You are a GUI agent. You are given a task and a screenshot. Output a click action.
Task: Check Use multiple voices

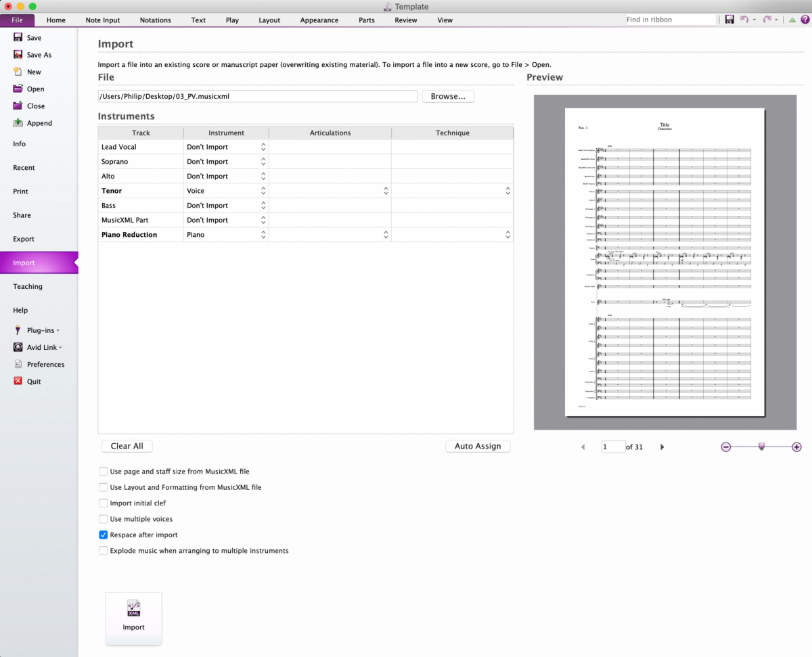[x=104, y=519]
